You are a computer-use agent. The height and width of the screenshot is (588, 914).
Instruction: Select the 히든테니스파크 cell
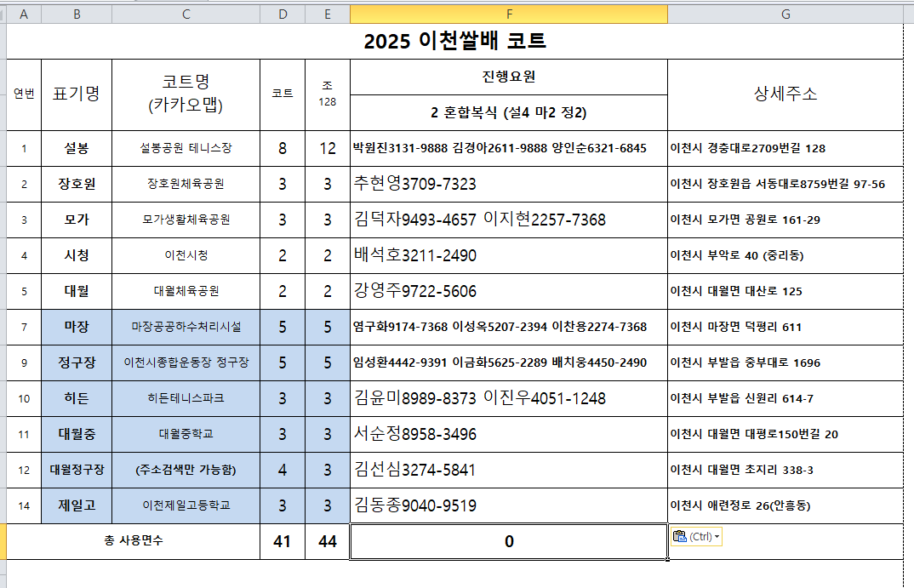(x=186, y=398)
